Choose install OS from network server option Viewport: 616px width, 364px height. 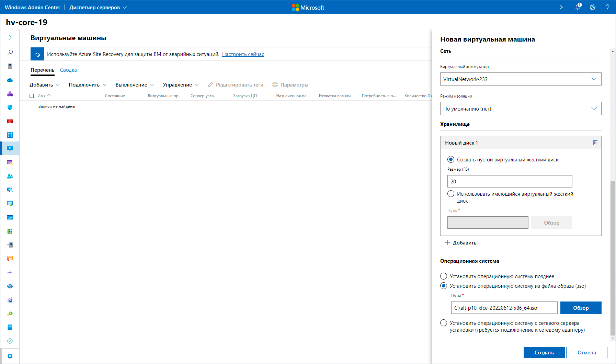[444, 323]
